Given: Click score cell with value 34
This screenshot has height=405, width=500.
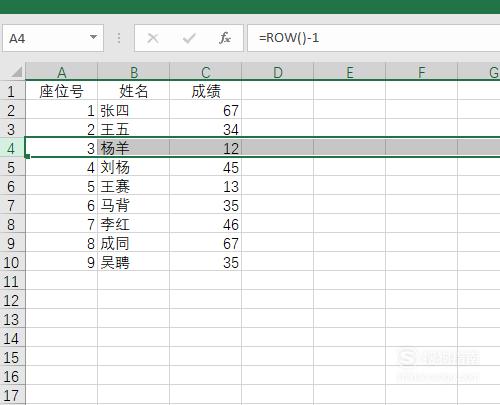Looking at the screenshot, I should pos(206,129).
